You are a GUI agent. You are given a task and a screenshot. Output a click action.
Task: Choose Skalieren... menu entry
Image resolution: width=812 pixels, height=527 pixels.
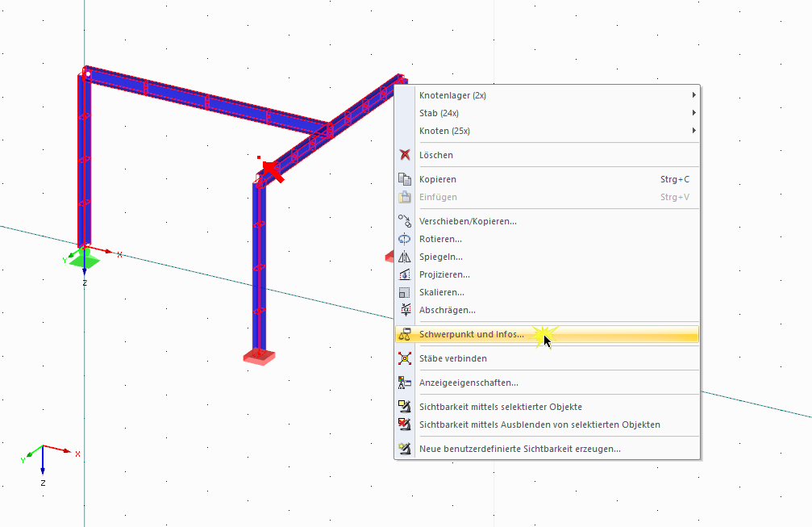pyautogui.click(x=547, y=292)
